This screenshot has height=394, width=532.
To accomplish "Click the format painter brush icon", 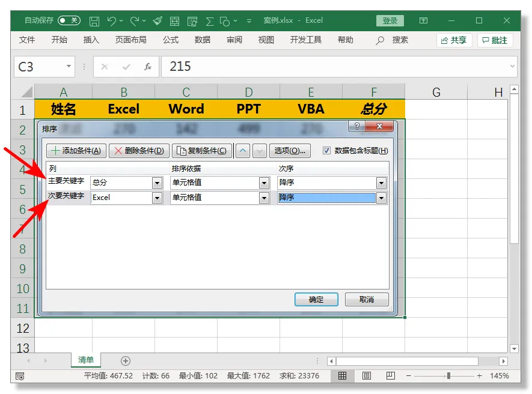I will tap(157, 20).
